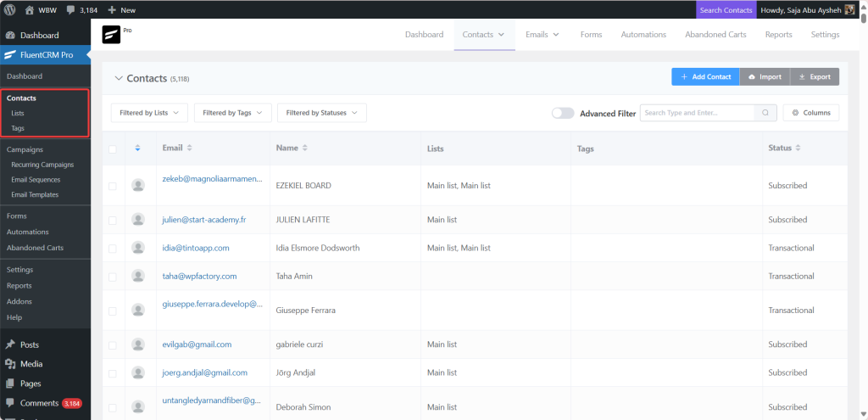Check the Giuseppe Ferrara row checkbox
Viewport: 868px width, 420px height.
click(113, 311)
